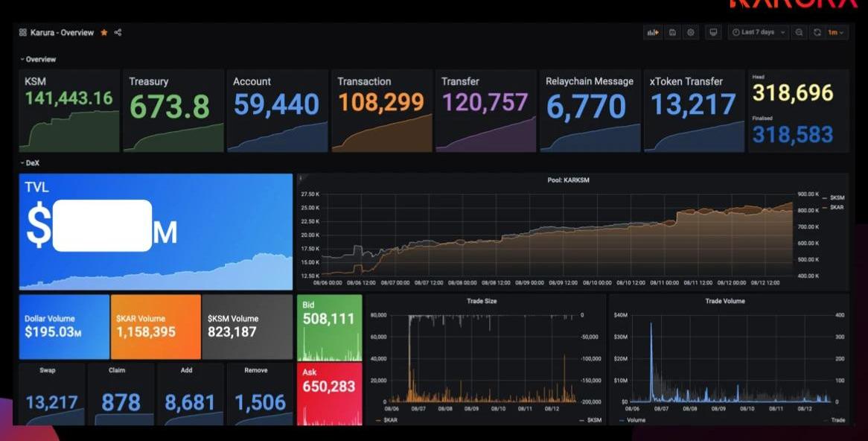Click the Claim count 878

[x=121, y=403]
